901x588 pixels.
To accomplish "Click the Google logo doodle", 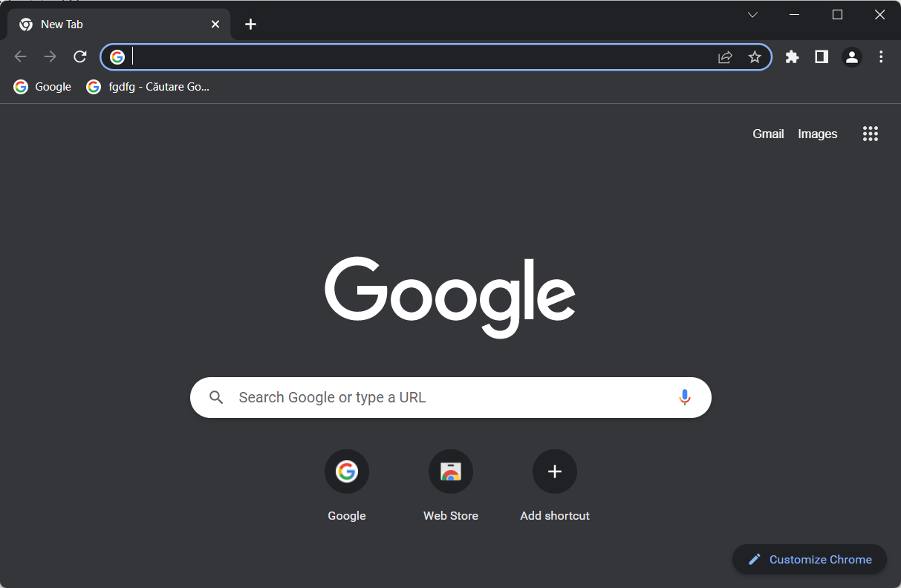I will (x=450, y=297).
